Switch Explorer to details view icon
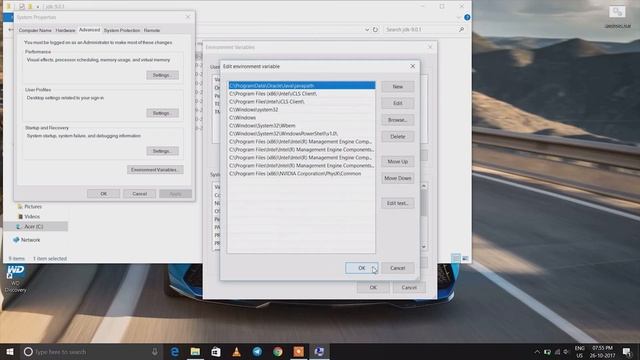The image size is (640, 360). pos(456,258)
